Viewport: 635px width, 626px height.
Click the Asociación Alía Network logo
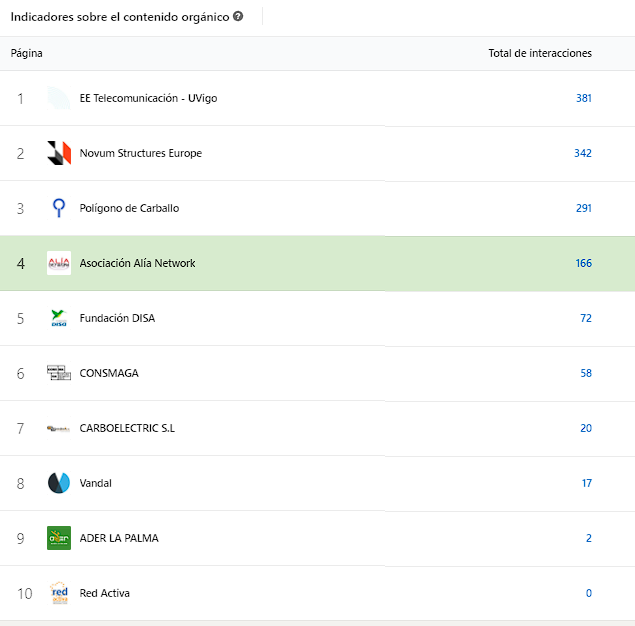point(59,263)
